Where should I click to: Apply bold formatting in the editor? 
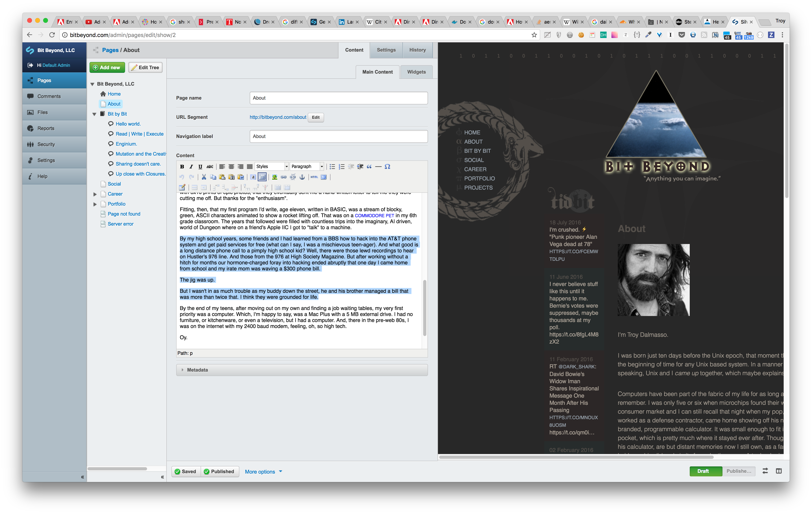pyautogui.click(x=182, y=166)
